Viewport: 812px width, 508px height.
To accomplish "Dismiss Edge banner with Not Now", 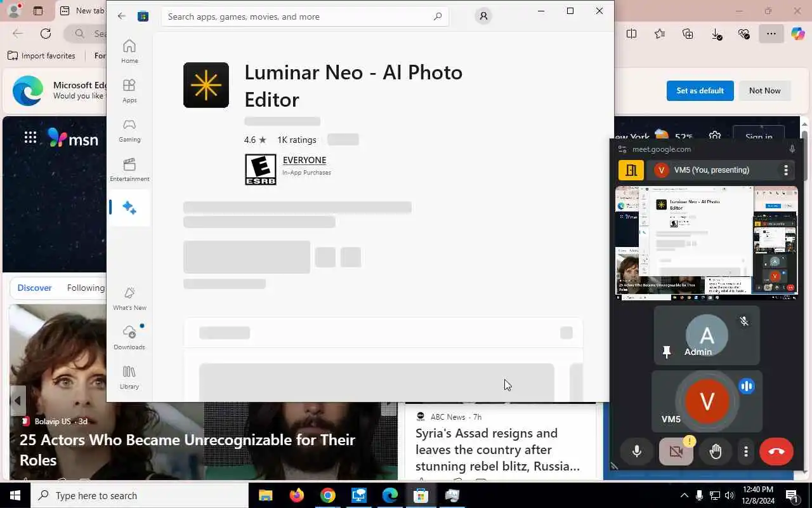I will pyautogui.click(x=764, y=91).
